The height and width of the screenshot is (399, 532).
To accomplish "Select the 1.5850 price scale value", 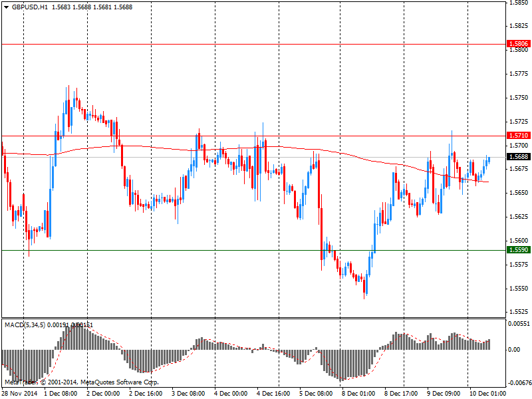I will click(x=519, y=3).
